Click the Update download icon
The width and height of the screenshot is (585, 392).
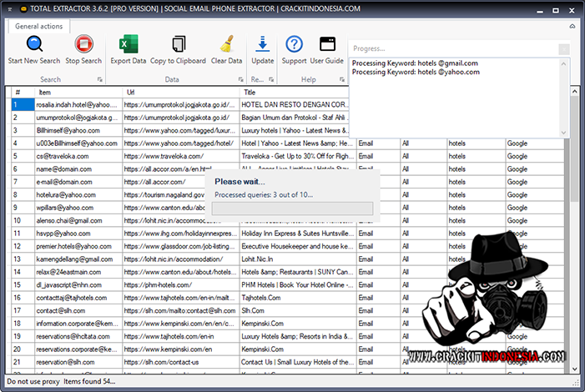click(x=262, y=45)
